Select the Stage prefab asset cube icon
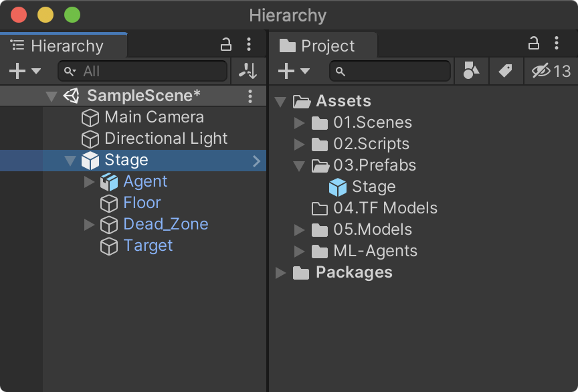 click(x=338, y=187)
